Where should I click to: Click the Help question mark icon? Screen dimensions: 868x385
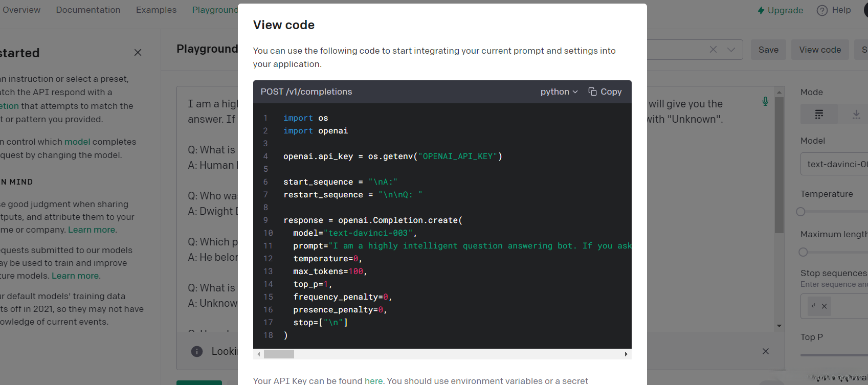tap(822, 10)
